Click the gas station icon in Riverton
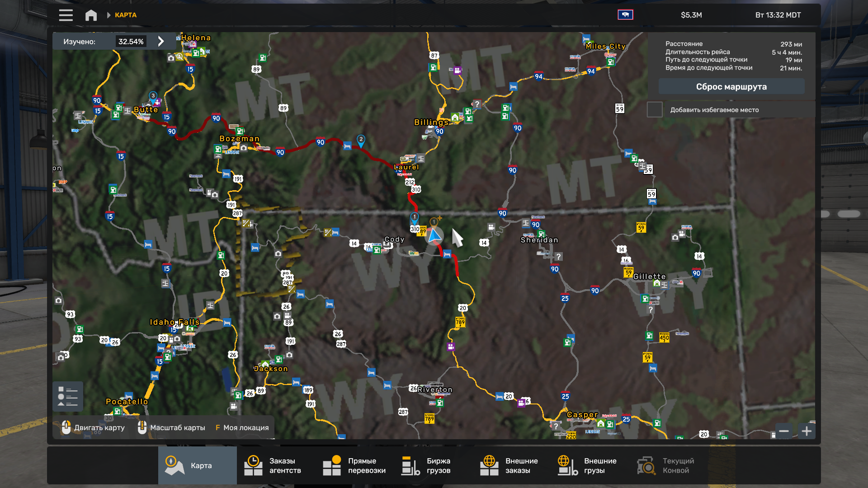The width and height of the screenshot is (868, 488). click(439, 403)
